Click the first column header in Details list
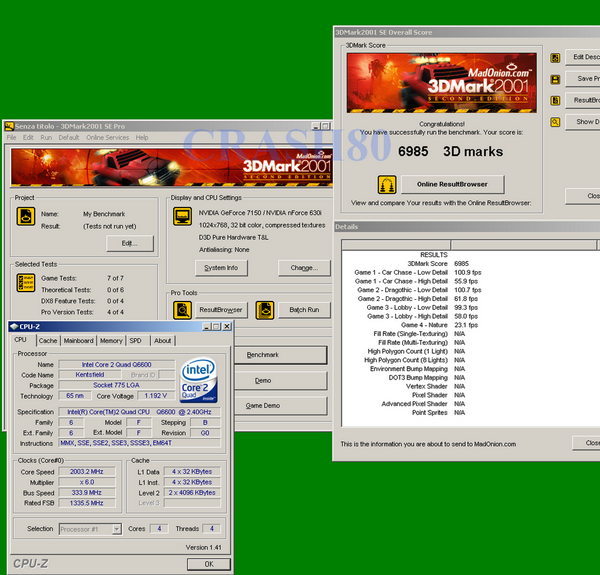The width and height of the screenshot is (600, 575). (396, 245)
